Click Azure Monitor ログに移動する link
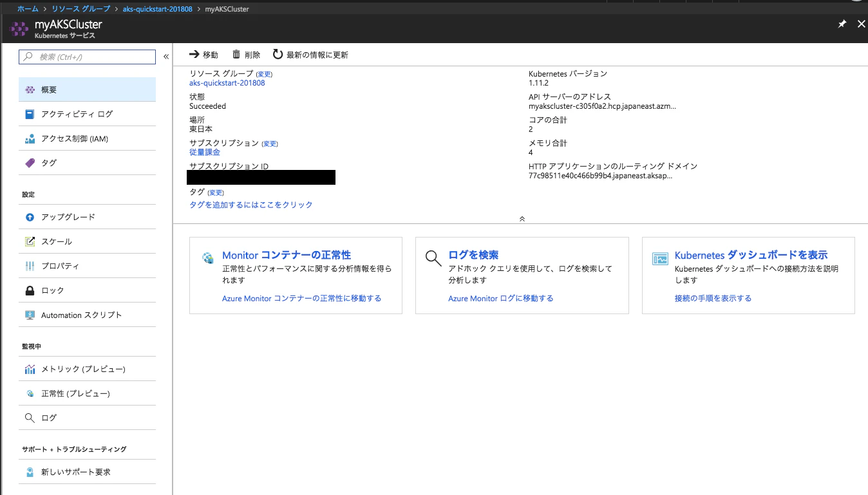The image size is (868, 495). tap(501, 298)
